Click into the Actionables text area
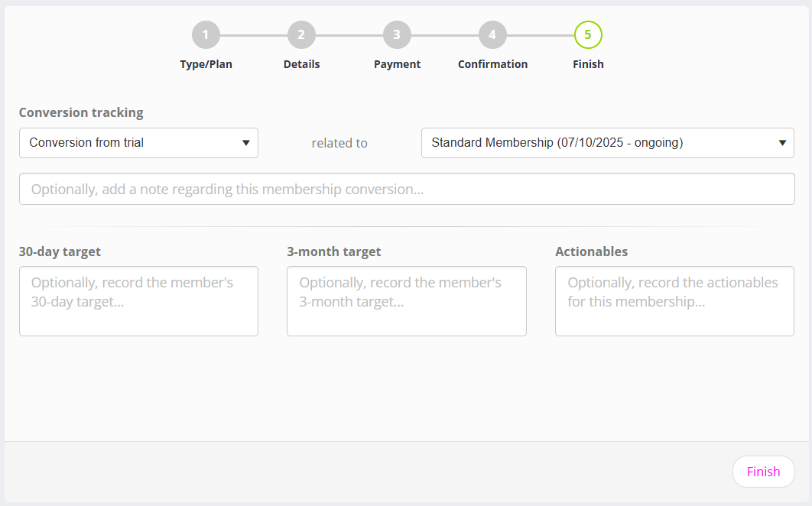The width and height of the screenshot is (812, 506). pos(674,301)
